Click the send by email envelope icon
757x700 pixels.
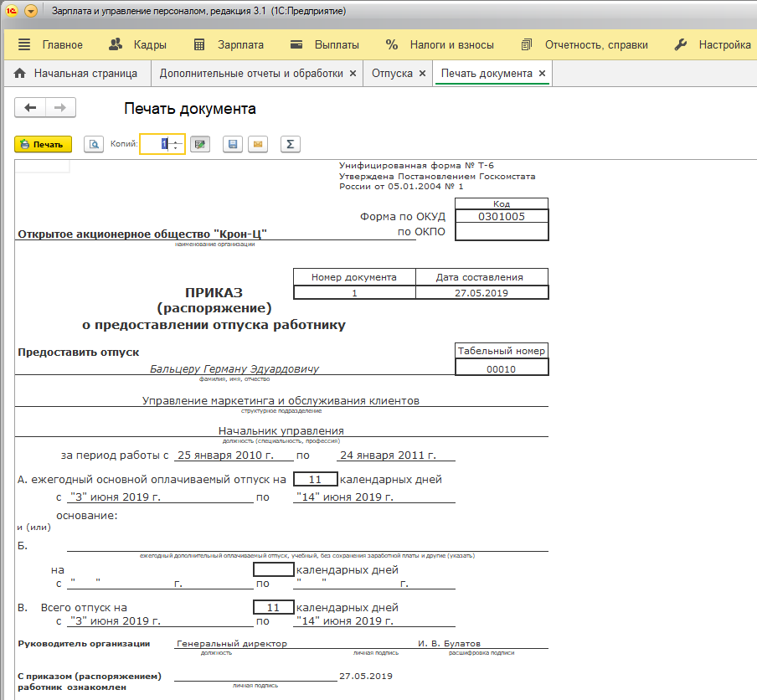point(258,144)
